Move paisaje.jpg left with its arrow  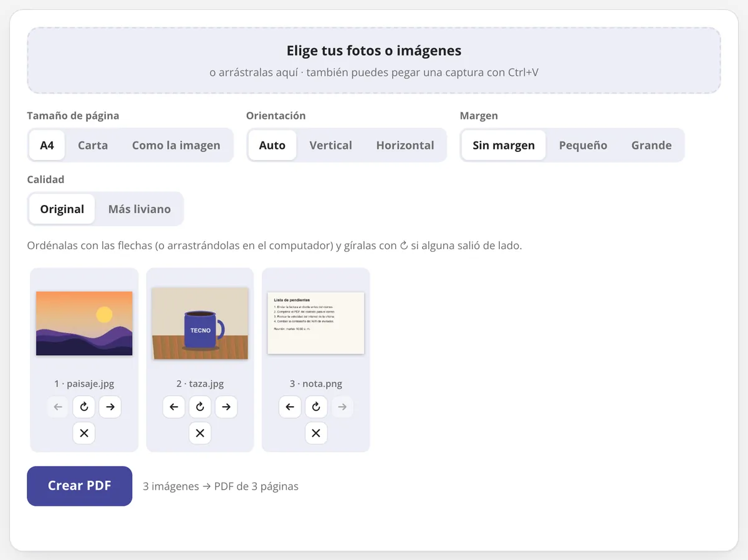pos(58,407)
